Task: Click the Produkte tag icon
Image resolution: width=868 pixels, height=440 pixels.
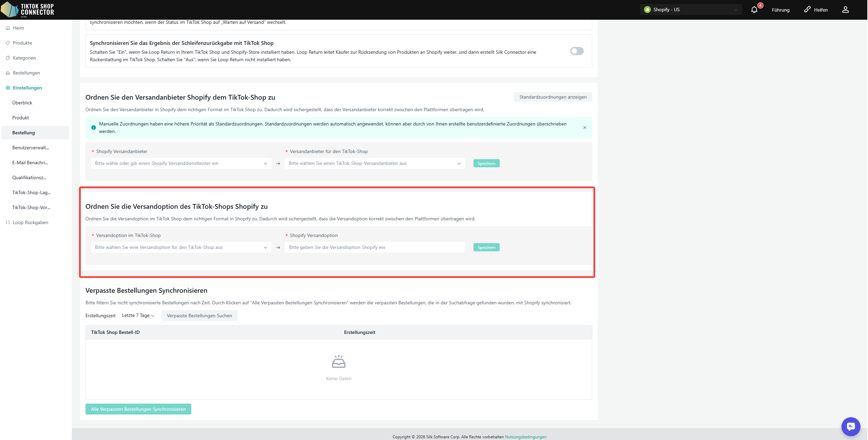Action: pyautogui.click(x=8, y=43)
